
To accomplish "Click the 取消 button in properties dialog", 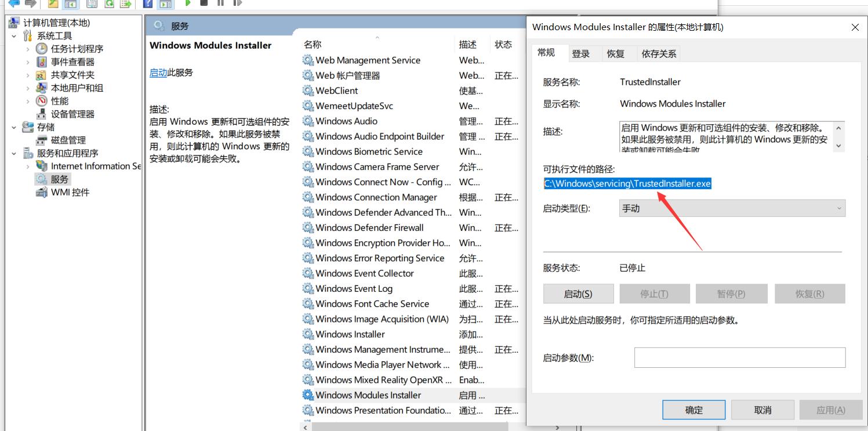I will coord(762,410).
